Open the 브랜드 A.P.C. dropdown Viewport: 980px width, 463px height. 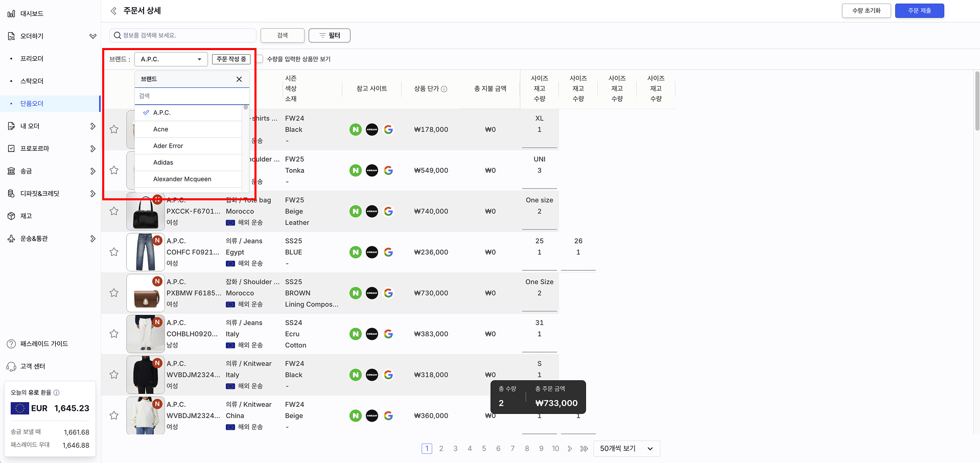[x=171, y=59]
